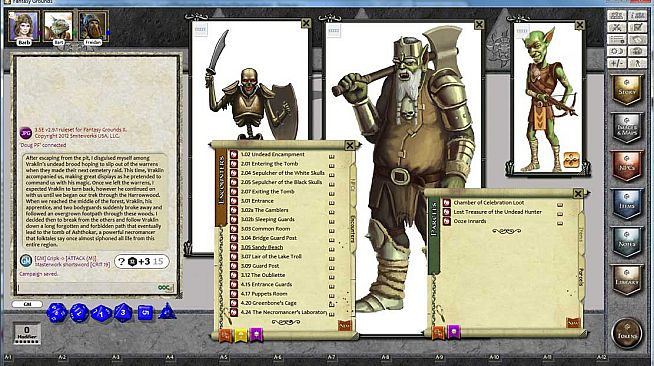Screen dimensions: 654x366
Task: Open the NPCs sidebar shield
Action: click(627, 166)
